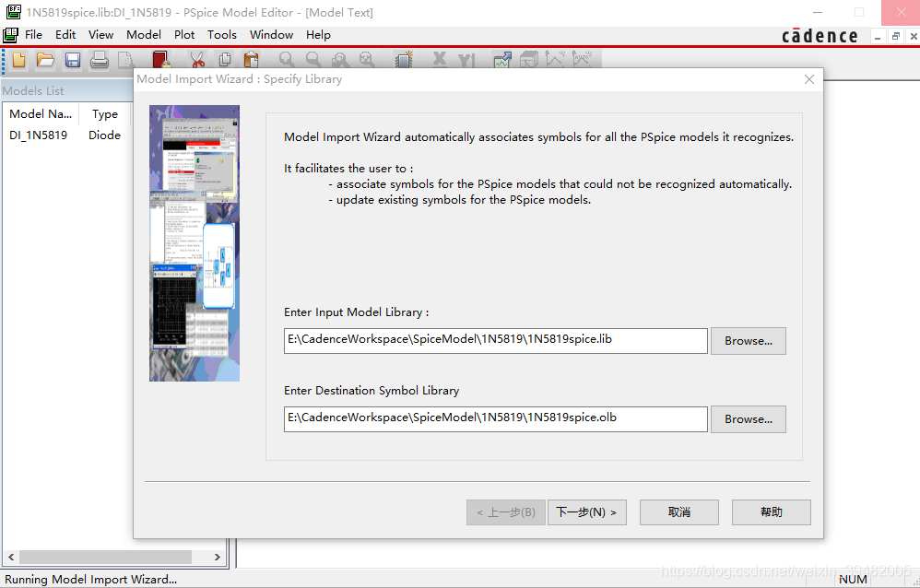Click the 下一步(N) next button
The image size is (920, 588).
586,512
